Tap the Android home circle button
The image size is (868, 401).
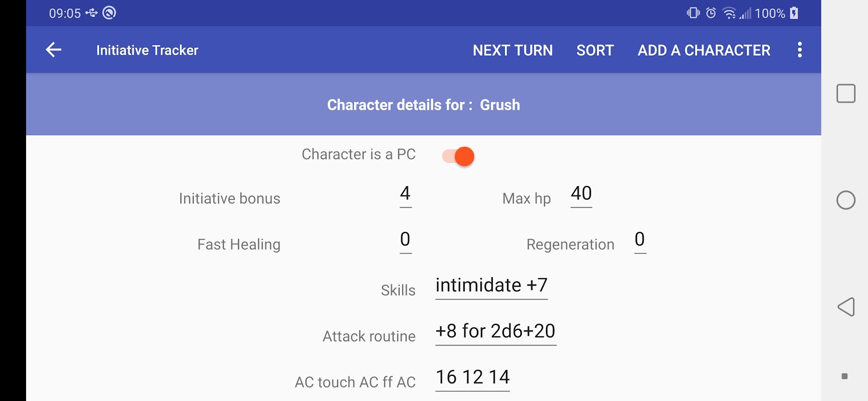point(845,200)
